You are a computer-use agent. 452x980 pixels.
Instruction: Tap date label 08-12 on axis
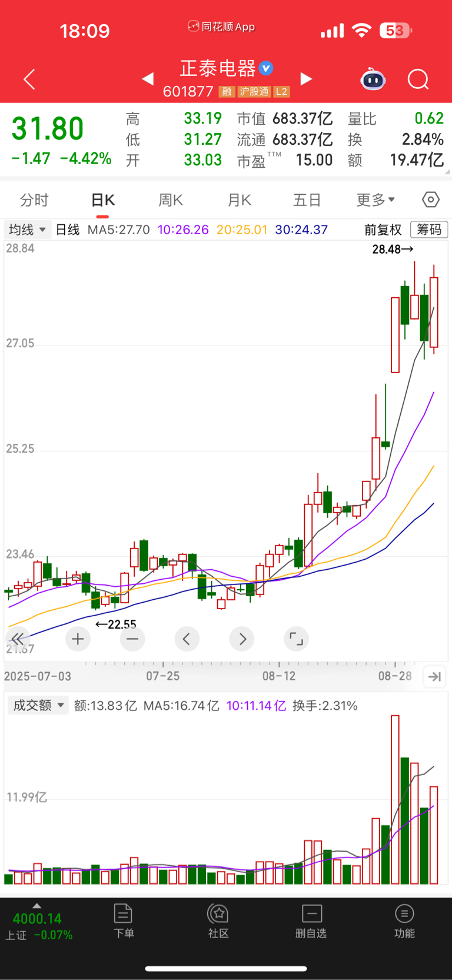pyautogui.click(x=279, y=676)
